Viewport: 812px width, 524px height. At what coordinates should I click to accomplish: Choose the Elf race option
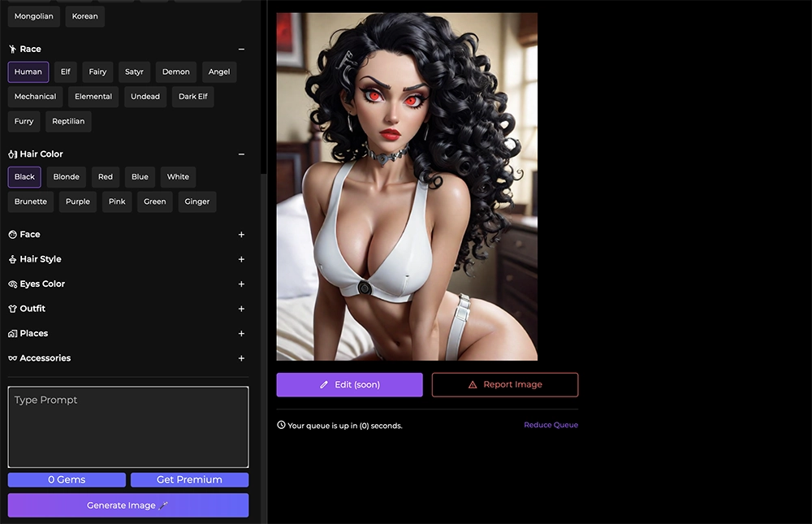point(65,71)
